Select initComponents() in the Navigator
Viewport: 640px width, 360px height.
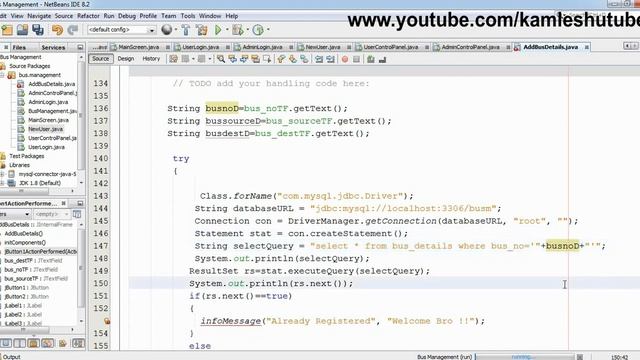click(25, 242)
